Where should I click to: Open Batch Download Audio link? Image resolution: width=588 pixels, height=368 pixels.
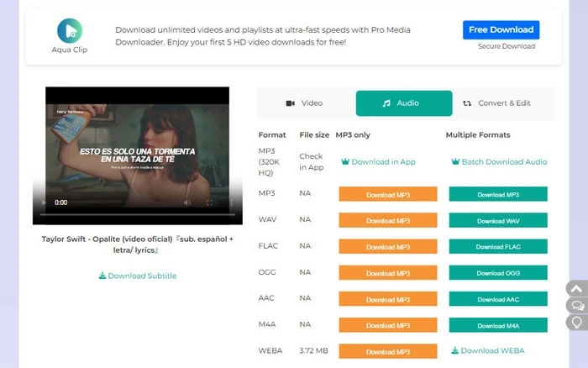[498, 162]
